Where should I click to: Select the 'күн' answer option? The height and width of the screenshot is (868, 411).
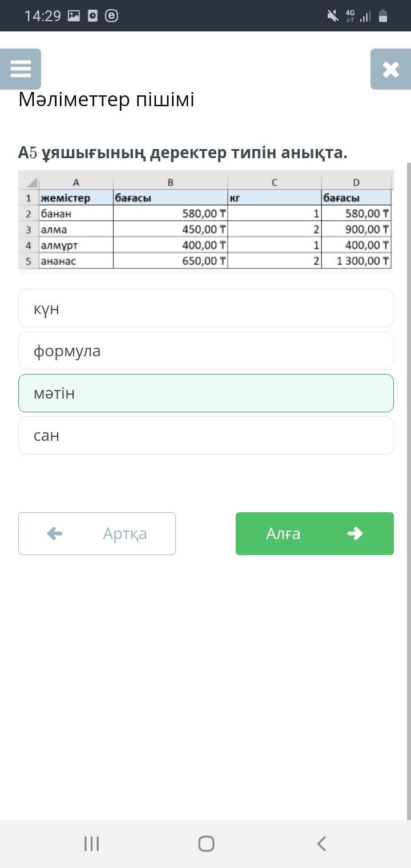tap(205, 308)
